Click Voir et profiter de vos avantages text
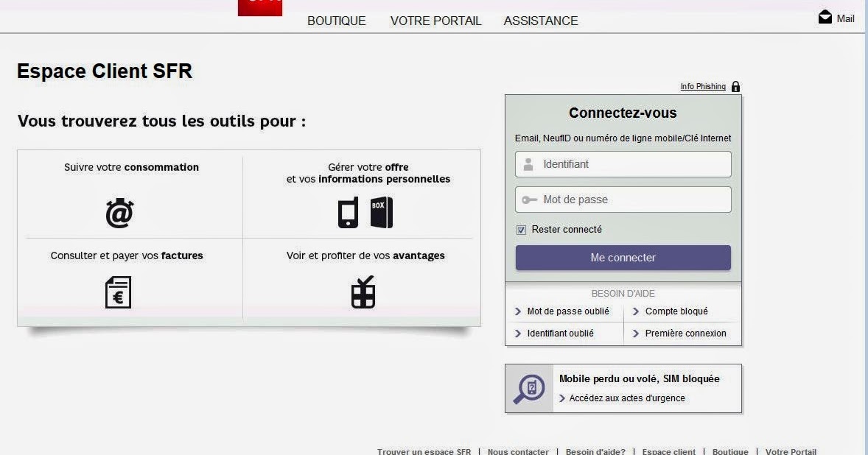868x455 pixels. 365,255
